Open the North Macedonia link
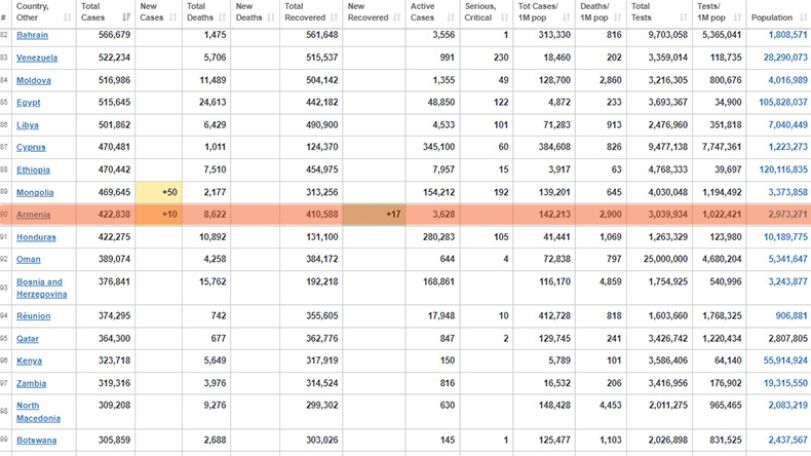 [x=38, y=412]
